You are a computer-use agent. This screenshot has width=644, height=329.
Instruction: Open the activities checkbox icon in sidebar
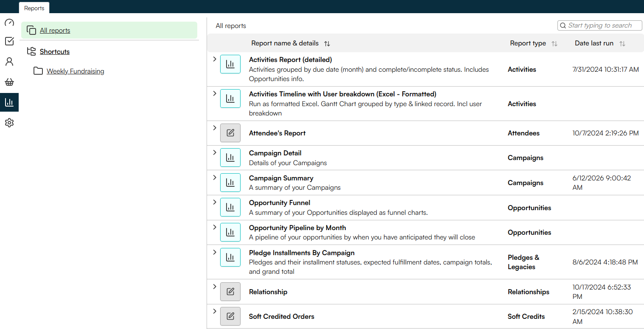click(x=9, y=41)
